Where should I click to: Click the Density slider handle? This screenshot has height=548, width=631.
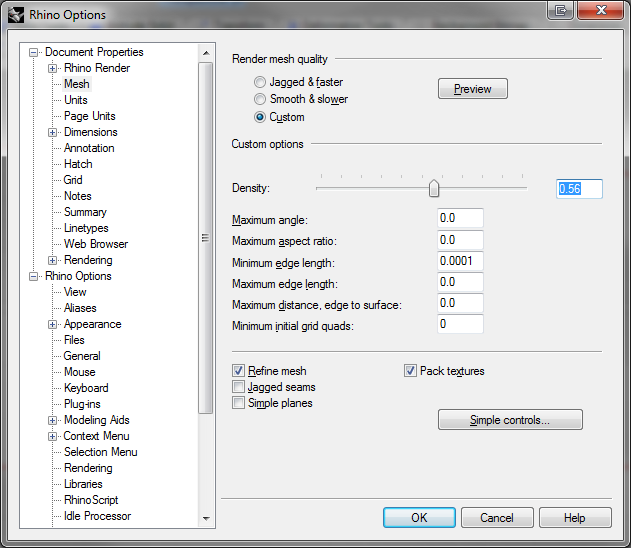point(434,188)
